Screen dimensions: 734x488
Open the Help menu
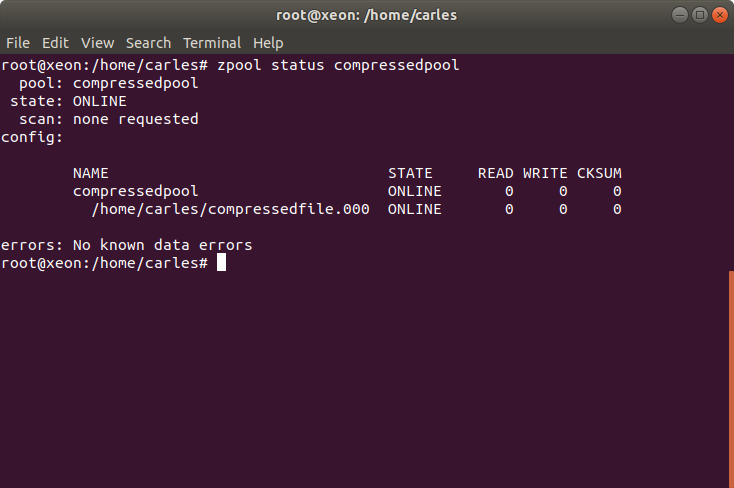[x=268, y=43]
